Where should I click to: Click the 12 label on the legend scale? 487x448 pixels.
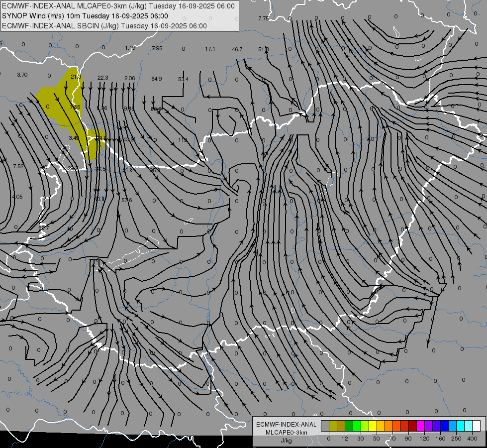pos(345,439)
